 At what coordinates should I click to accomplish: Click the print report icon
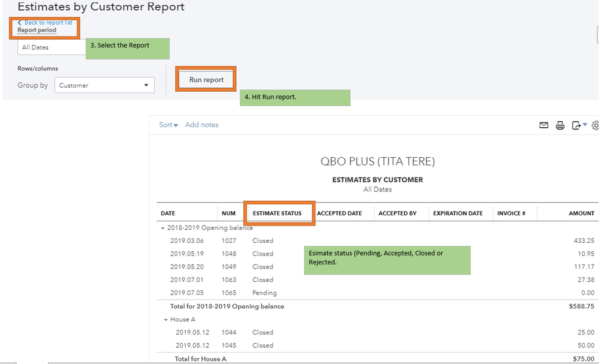(x=560, y=125)
